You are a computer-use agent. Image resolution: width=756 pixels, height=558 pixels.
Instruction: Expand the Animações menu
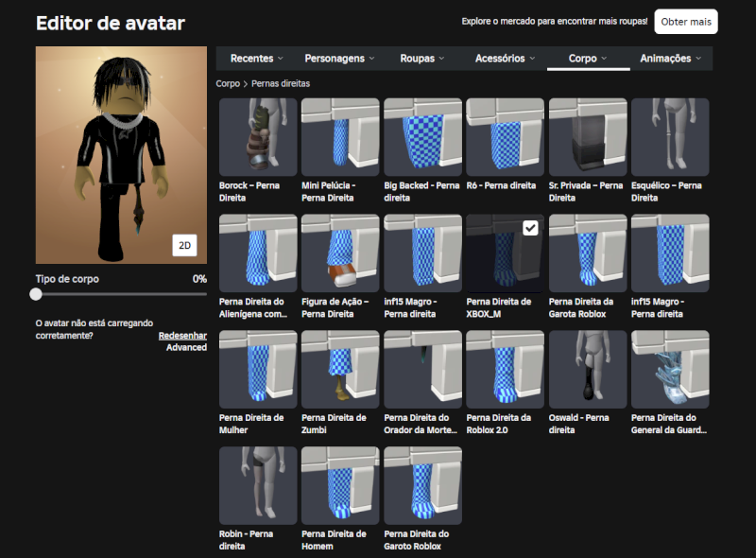[670, 59]
